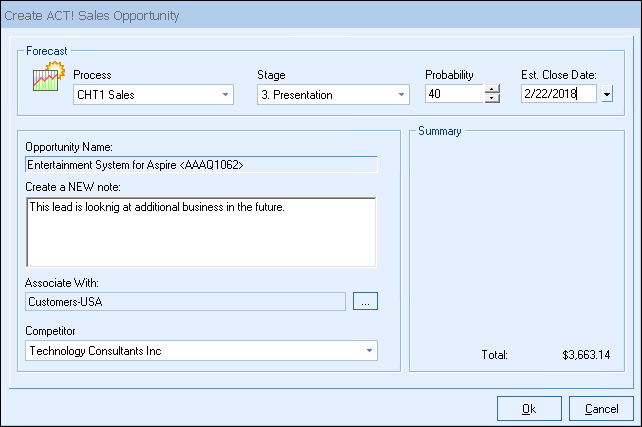This screenshot has width=642, height=427.
Task: Confirm the opportunity with the Ok button
Action: point(528,408)
